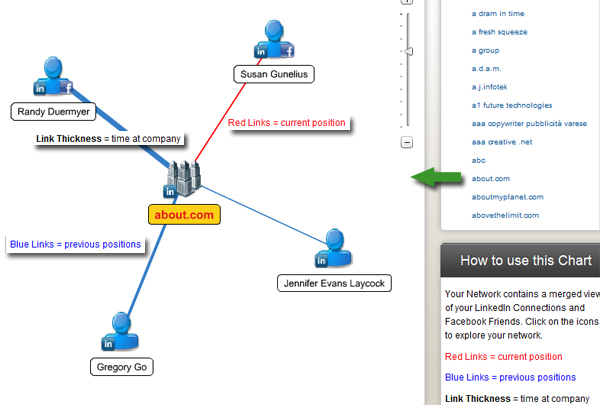Open 'about.com' link in company list
600x405 pixels.
[x=491, y=179]
